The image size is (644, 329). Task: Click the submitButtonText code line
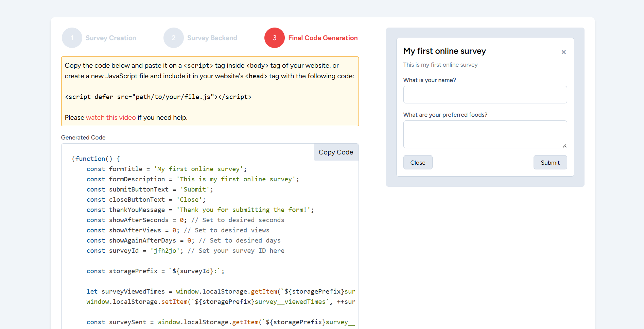click(150, 190)
